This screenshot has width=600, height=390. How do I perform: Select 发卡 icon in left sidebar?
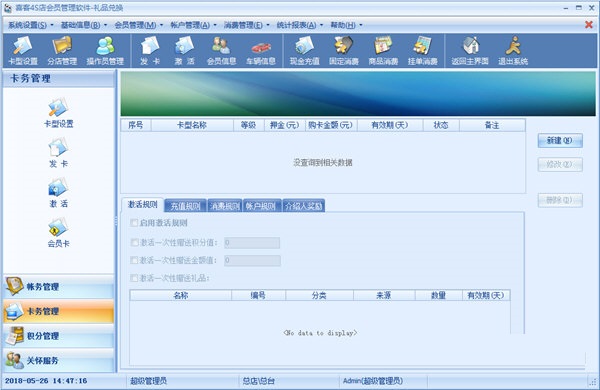point(59,153)
